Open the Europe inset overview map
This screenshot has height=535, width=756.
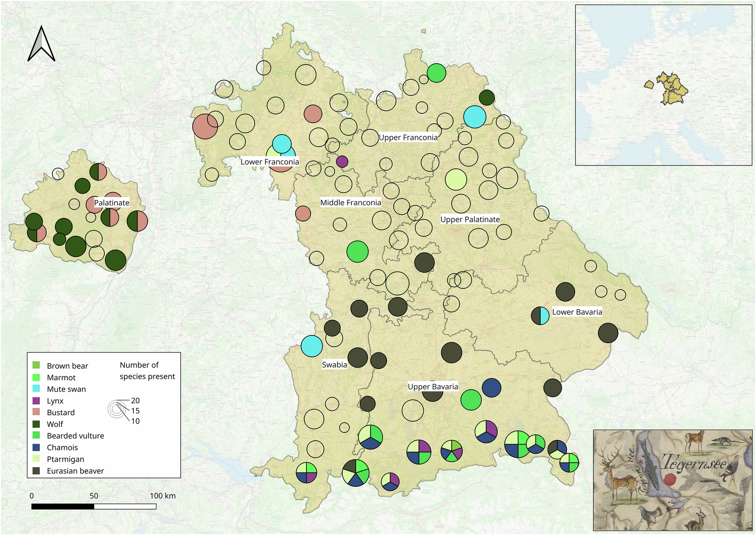[663, 85]
